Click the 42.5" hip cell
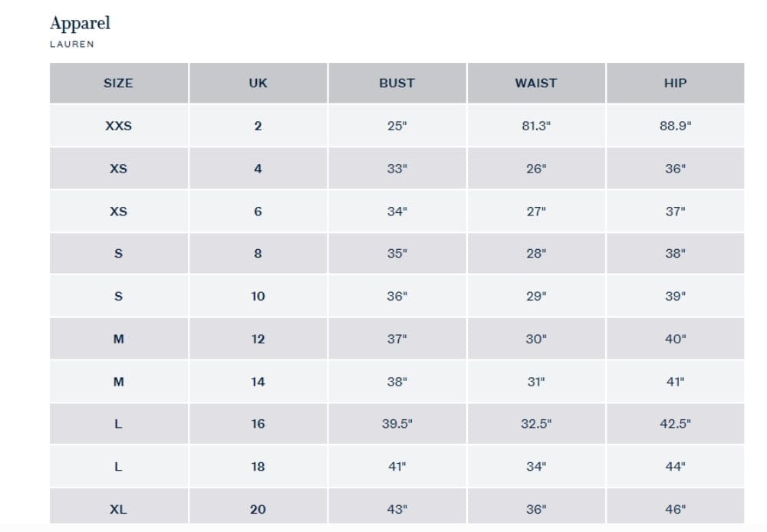This screenshot has width=767, height=532. pyautogui.click(x=676, y=423)
